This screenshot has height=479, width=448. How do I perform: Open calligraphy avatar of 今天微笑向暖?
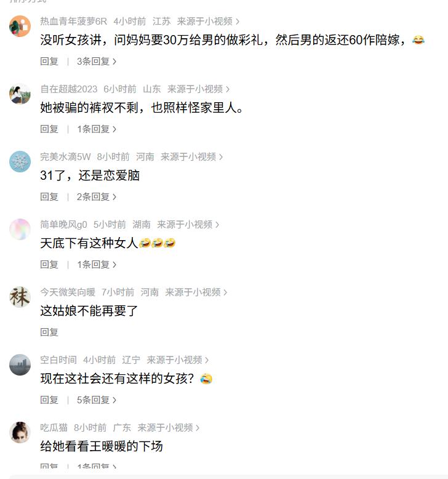pos(20,297)
